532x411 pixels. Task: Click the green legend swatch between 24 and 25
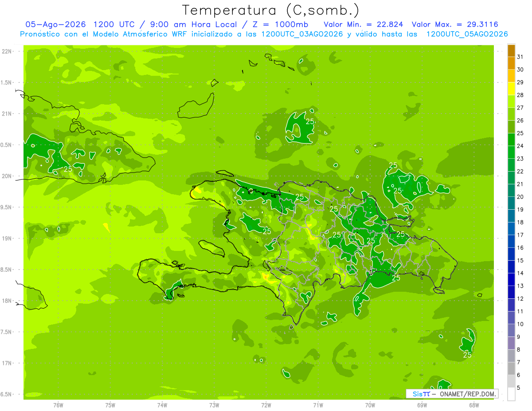(x=511, y=139)
